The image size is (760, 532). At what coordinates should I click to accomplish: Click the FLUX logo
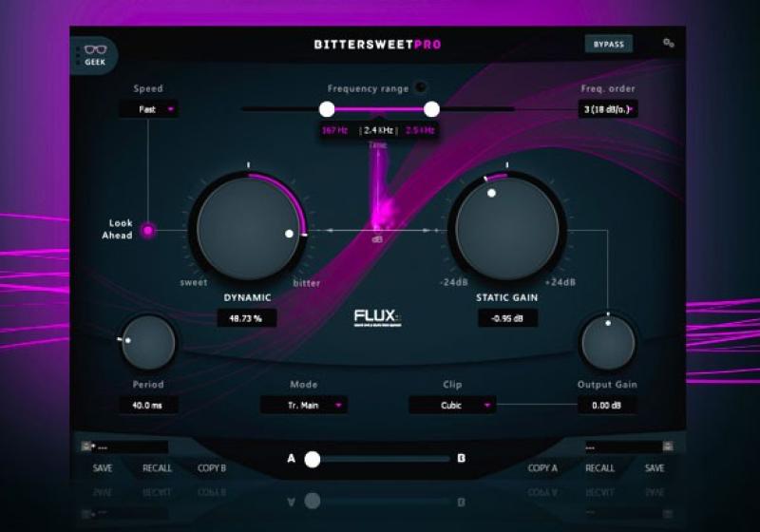coord(377,318)
